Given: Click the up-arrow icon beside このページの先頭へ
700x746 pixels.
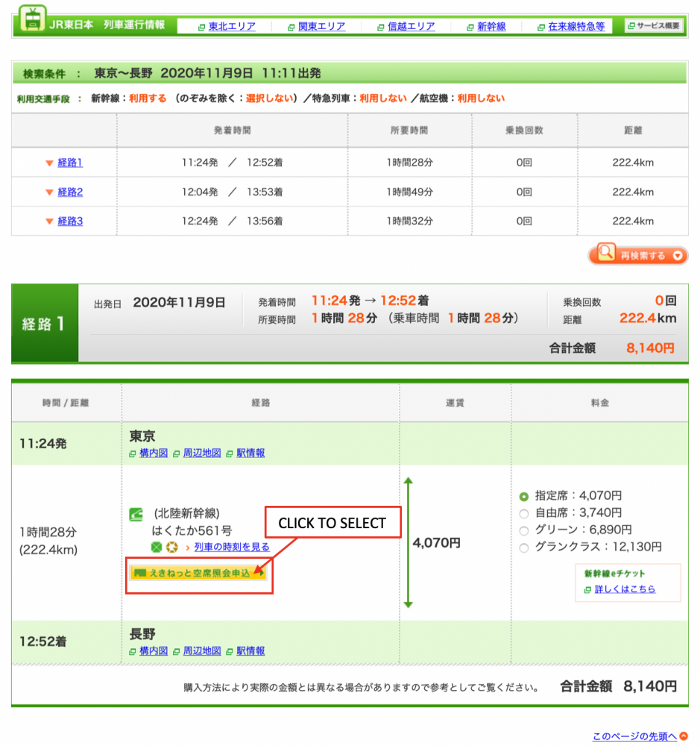Looking at the screenshot, I should (x=683, y=737).
